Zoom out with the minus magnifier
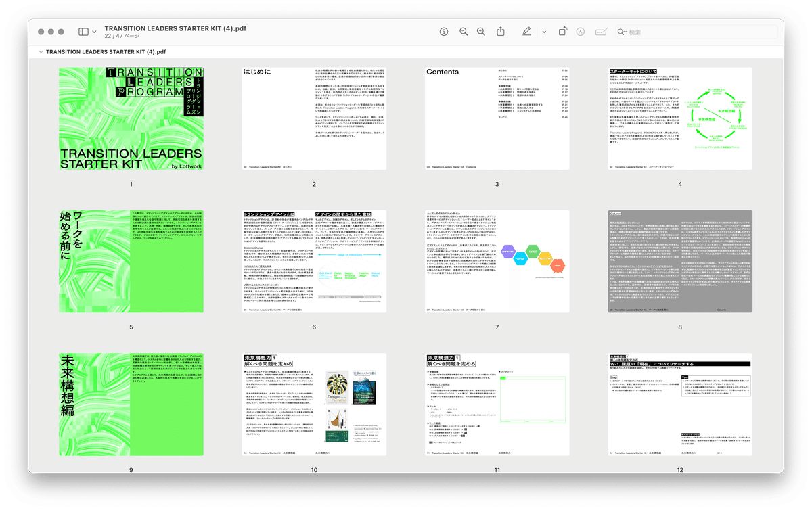This screenshot has height=510, width=812. (x=464, y=32)
